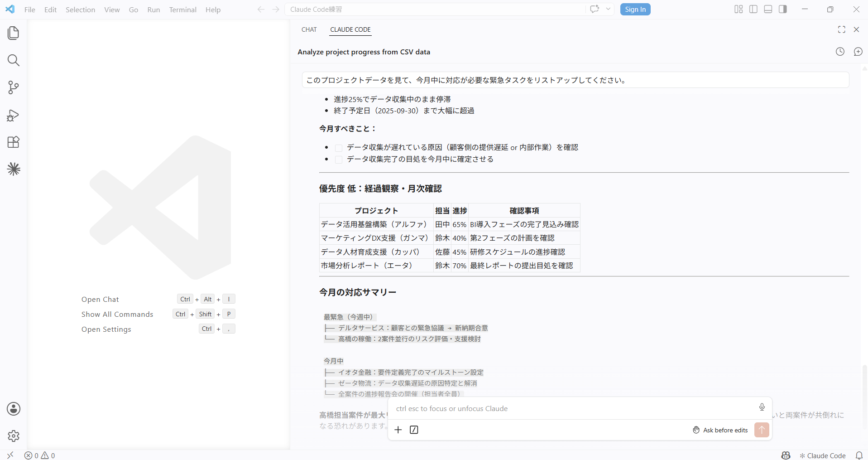
Task: Open the remote window status bar icon
Action: click(x=10, y=455)
